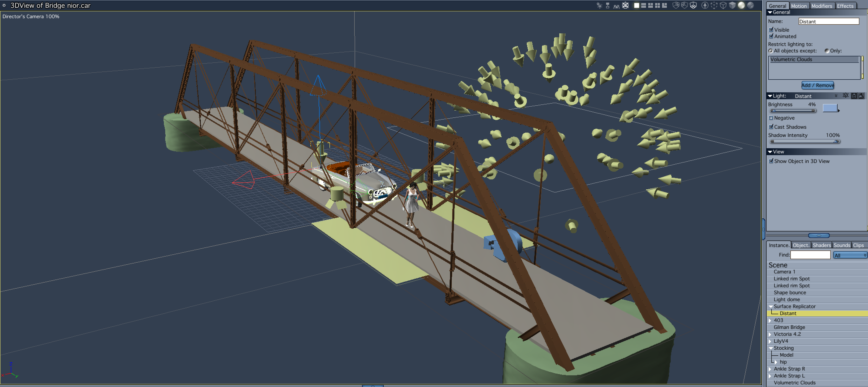Open the All filter dropdown
This screenshot has height=387, width=868.
pyautogui.click(x=850, y=255)
